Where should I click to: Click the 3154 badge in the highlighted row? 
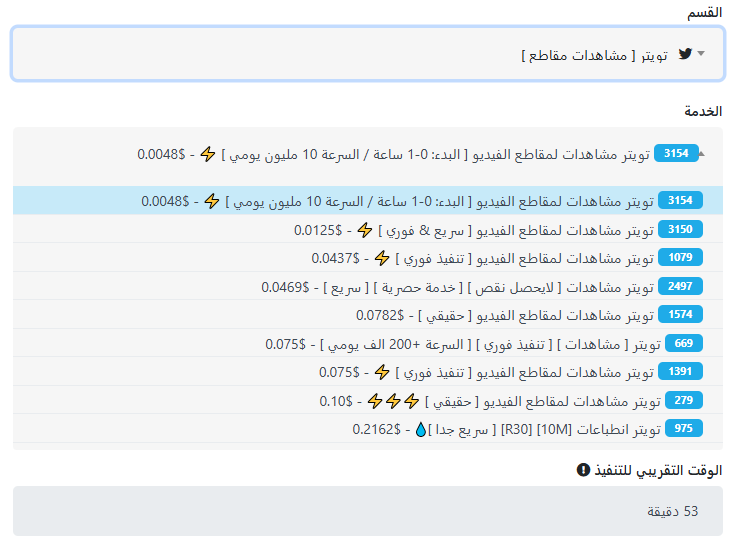(x=680, y=200)
